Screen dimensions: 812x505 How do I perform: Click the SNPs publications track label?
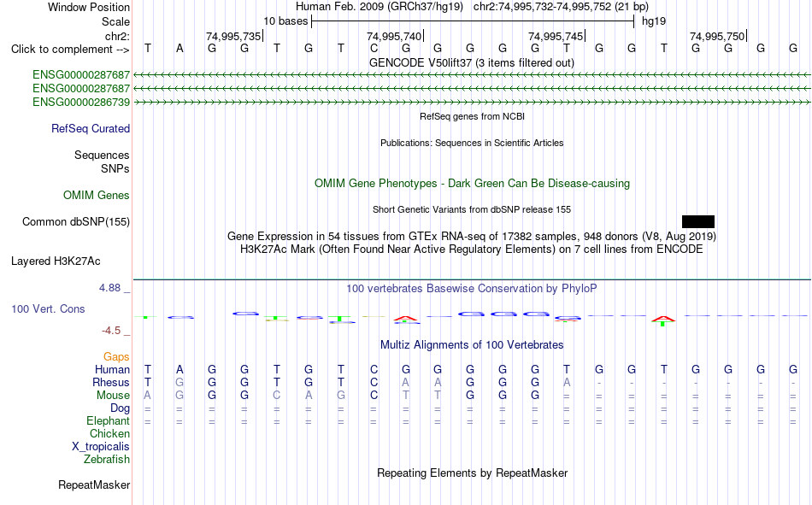[x=115, y=169]
